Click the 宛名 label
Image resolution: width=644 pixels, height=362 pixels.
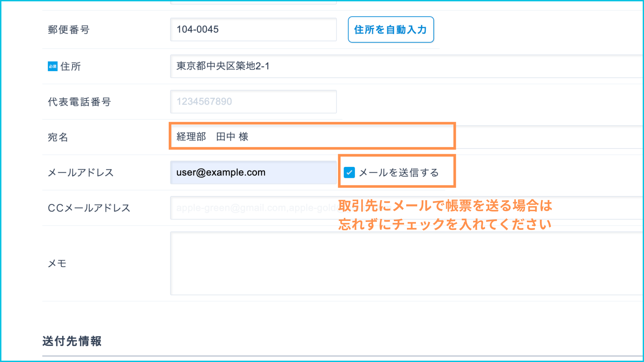[x=58, y=137]
